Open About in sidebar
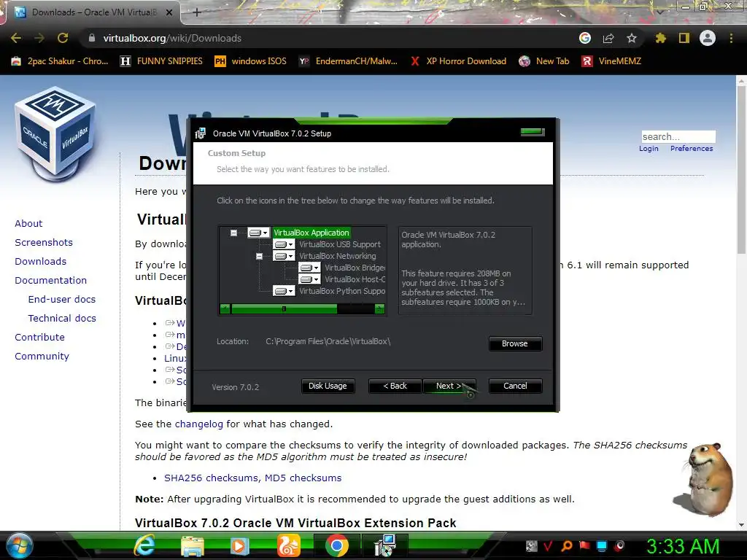This screenshot has width=747, height=560. click(x=28, y=223)
